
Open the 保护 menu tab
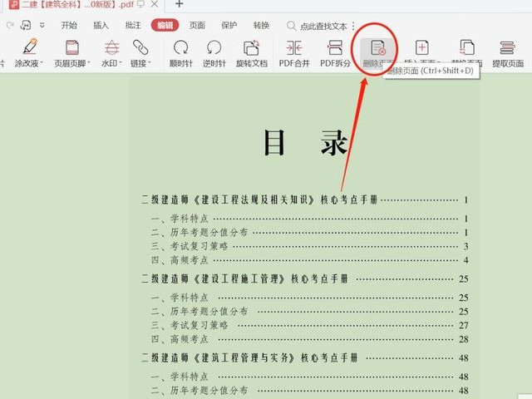click(229, 26)
